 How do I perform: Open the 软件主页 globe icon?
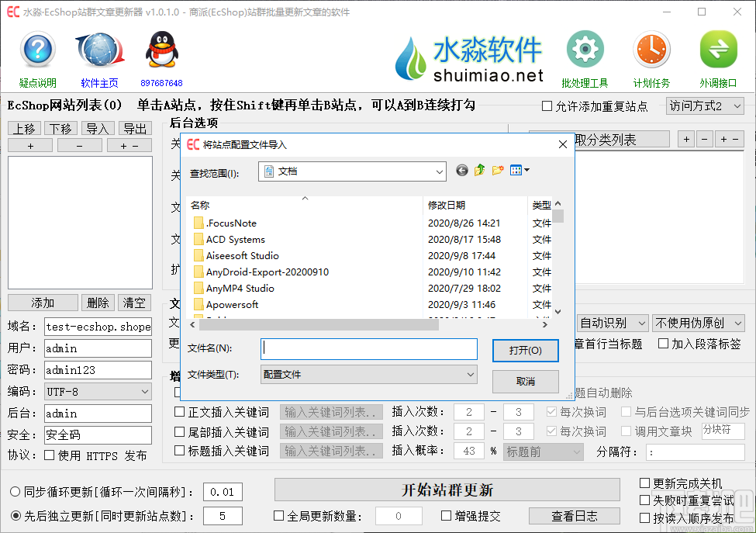[99, 49]
